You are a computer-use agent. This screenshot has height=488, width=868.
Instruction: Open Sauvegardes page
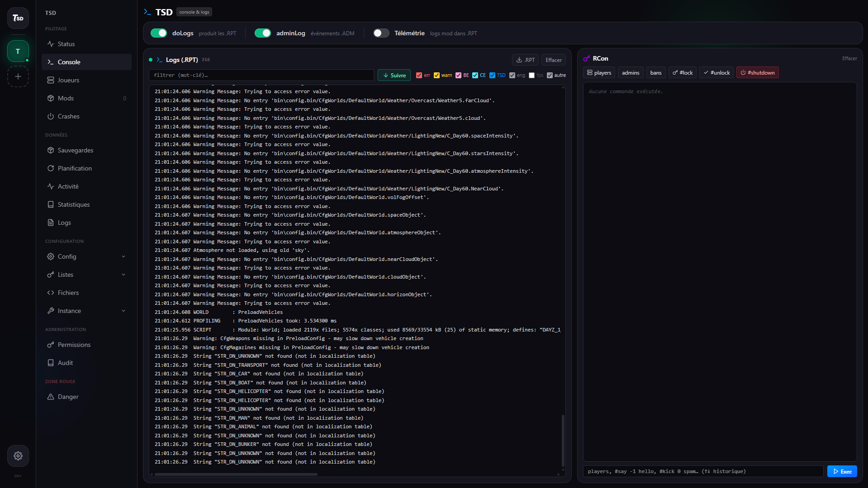pyautogui.click(x=86, y=150)
